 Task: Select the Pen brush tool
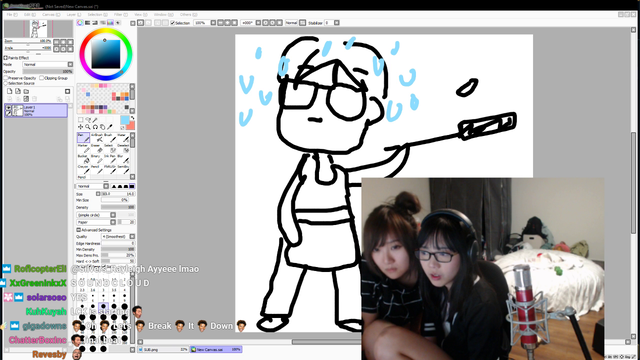[x=83, y=138]
